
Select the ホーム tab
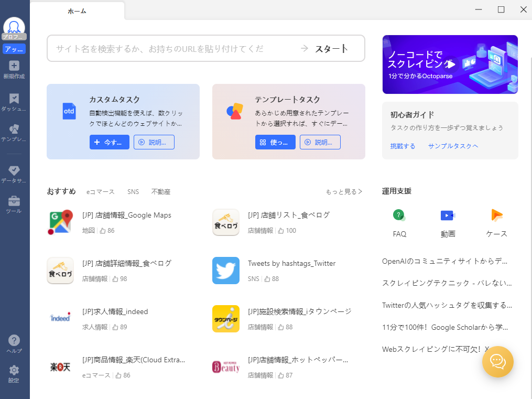click(77, 11)
